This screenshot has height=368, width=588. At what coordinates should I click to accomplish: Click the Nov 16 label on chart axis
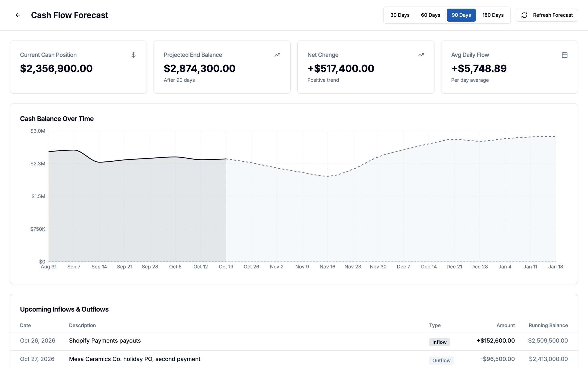[x=327, y=267]
